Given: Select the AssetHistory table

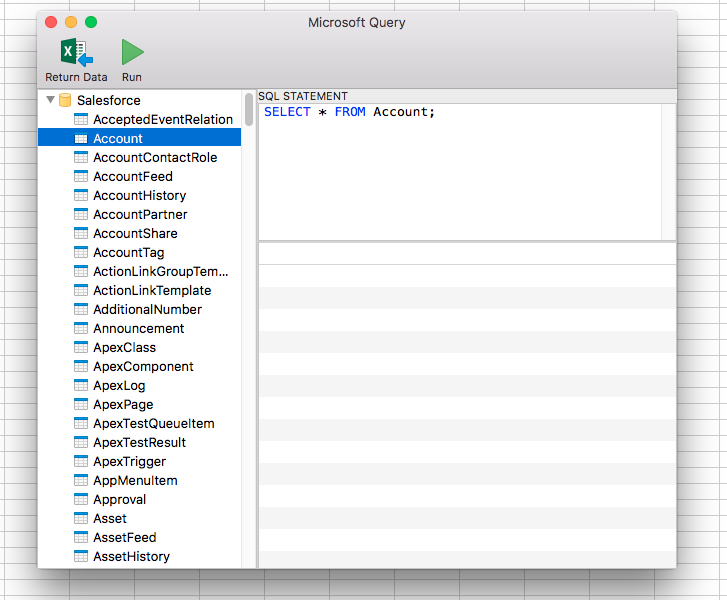Looking at the screenshot, I should coord(131,557).
